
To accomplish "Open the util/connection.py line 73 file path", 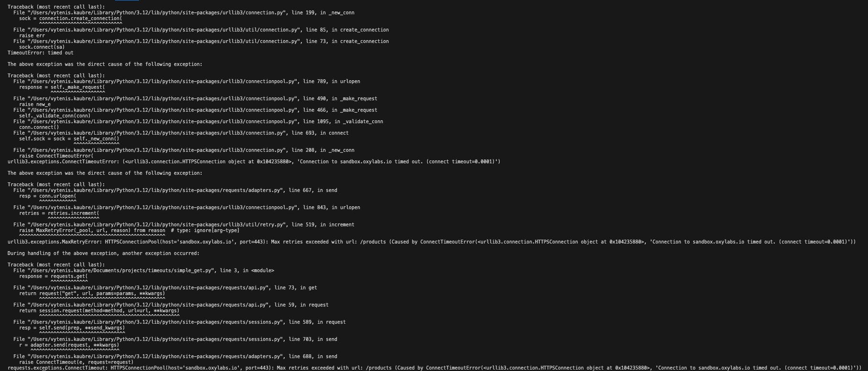I will pos(164,42).
